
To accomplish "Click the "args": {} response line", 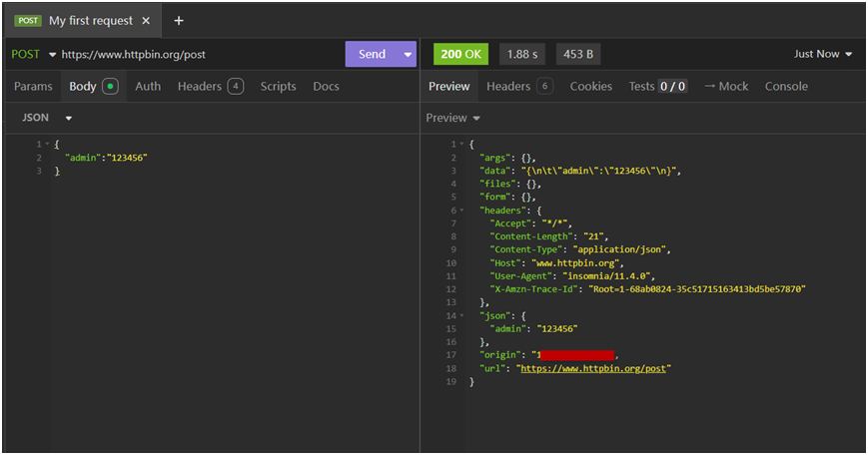I will (x=507, y=158).
